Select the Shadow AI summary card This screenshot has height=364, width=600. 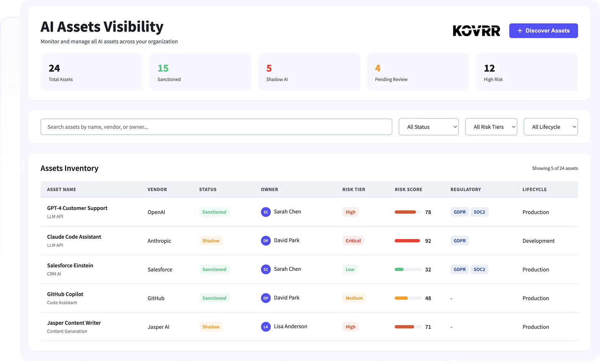tap(309, 72)
